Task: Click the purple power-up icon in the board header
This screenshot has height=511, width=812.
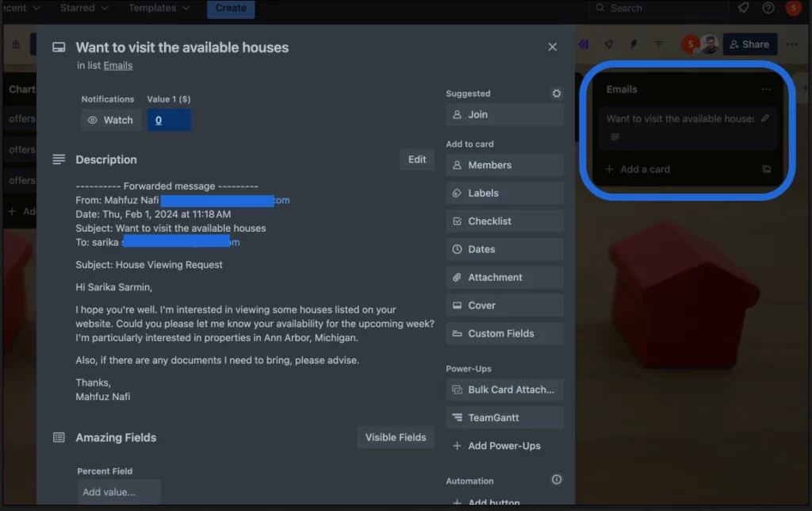Action: click(584, 44)
